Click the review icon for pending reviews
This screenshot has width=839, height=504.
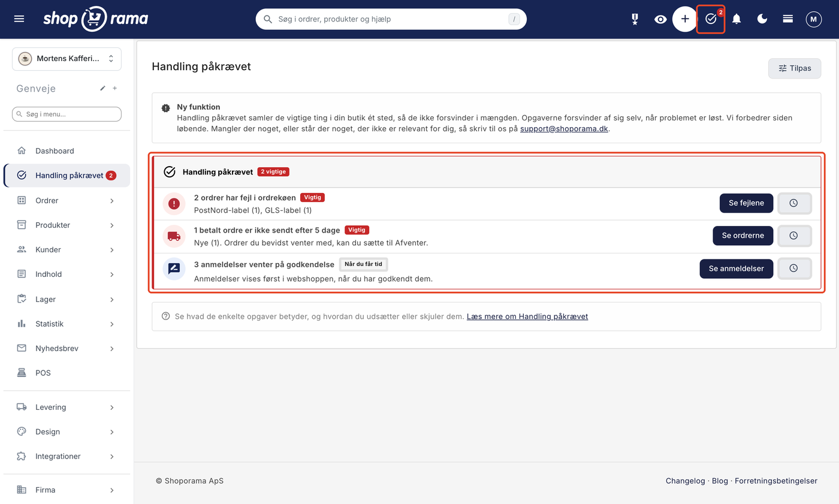174,268
